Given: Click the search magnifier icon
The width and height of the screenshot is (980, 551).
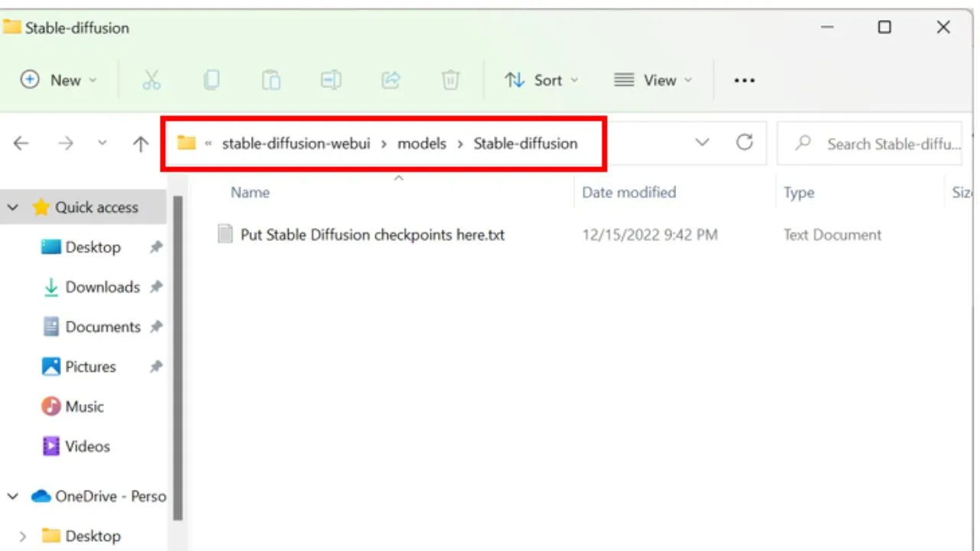Looking at the screenshot, I should (803, 143).
